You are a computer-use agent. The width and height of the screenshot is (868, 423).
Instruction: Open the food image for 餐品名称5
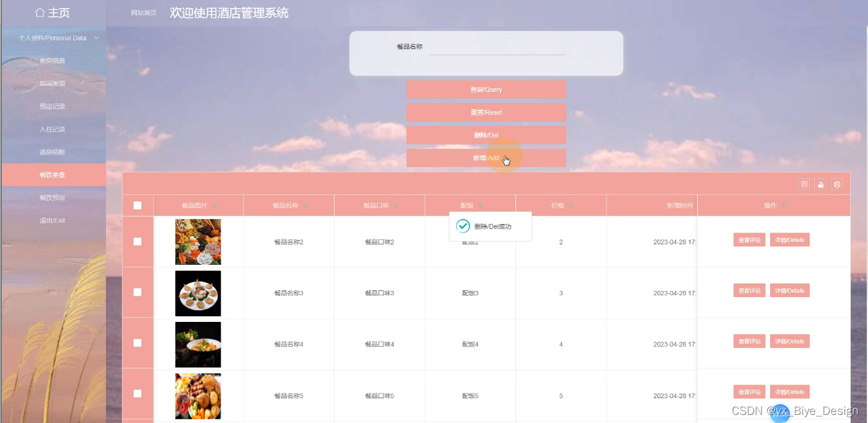point(198,396)
